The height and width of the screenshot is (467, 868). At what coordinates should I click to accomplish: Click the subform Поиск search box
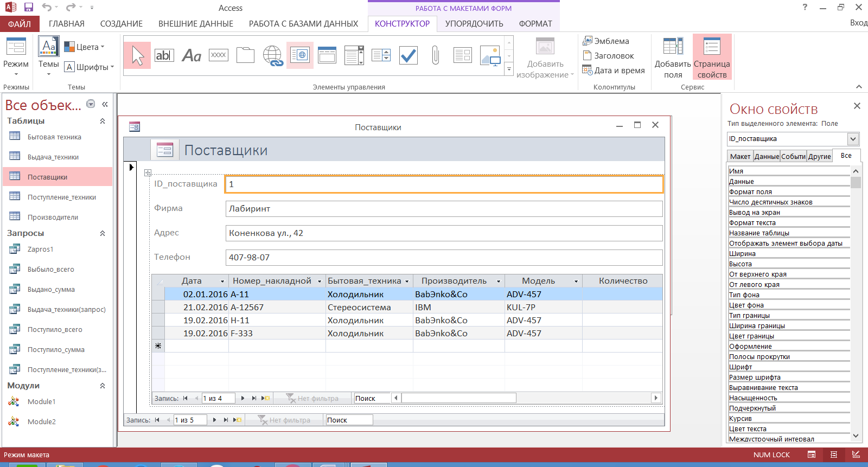pyautogui.click(x=372, y=398)
